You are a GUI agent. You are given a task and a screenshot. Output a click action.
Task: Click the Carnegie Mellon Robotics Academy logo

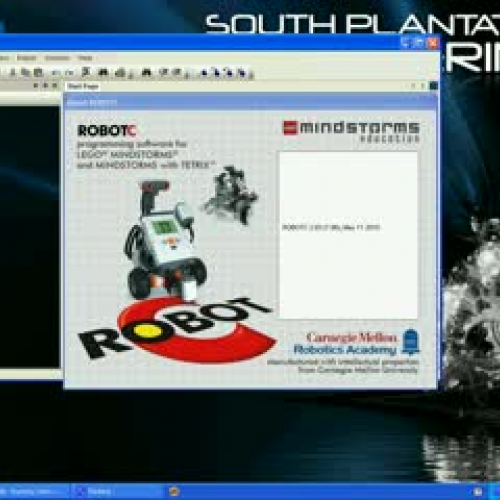pyautogui.click(x=357, y=343)
